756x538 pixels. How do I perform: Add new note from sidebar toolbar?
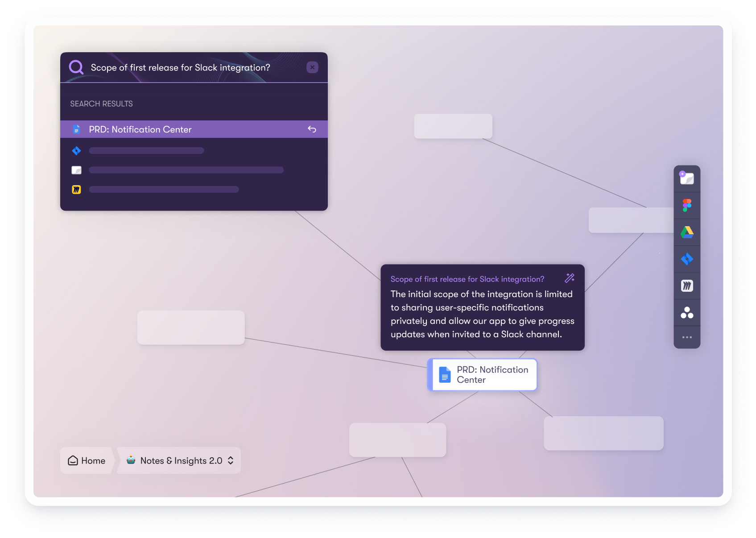pyautogui.click(x=687, y=178)
